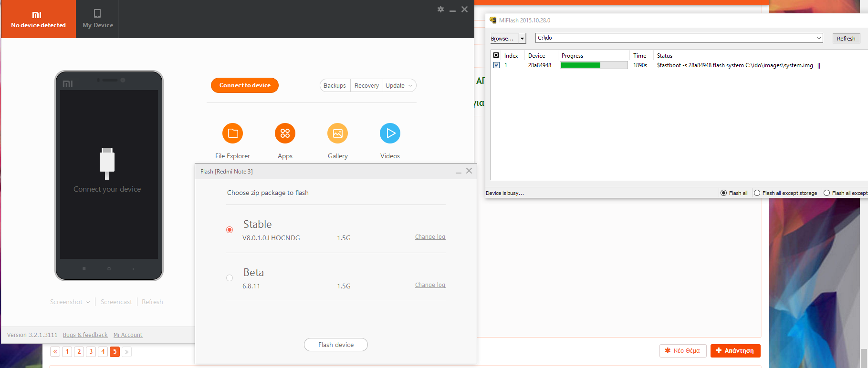
Task: Choose Flash all except storage option
Action: pyautogui.click(x=757, y=193)
